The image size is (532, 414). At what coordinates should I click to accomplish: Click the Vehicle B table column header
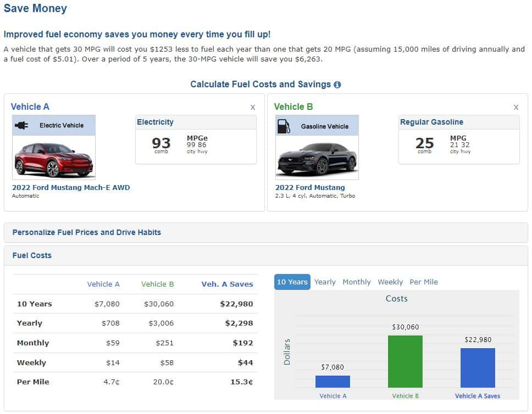[x=157, y=284]
